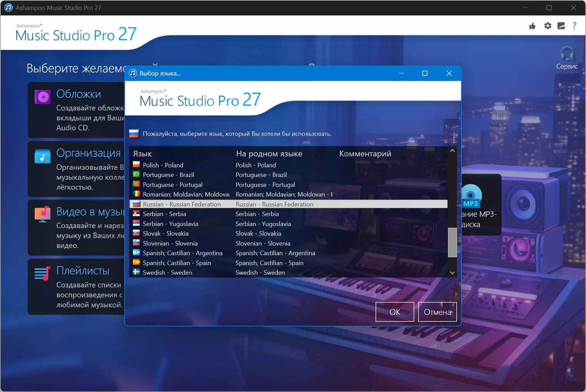586x392 pixels.
Task: Click the Serbian - Yugoslavia flag icon
Action: pos(136,223)
